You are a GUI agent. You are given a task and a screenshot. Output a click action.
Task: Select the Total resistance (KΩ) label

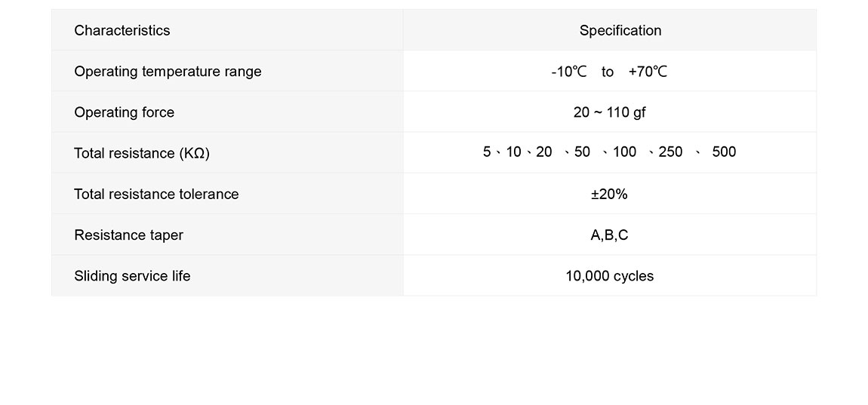tap(142, 153)
